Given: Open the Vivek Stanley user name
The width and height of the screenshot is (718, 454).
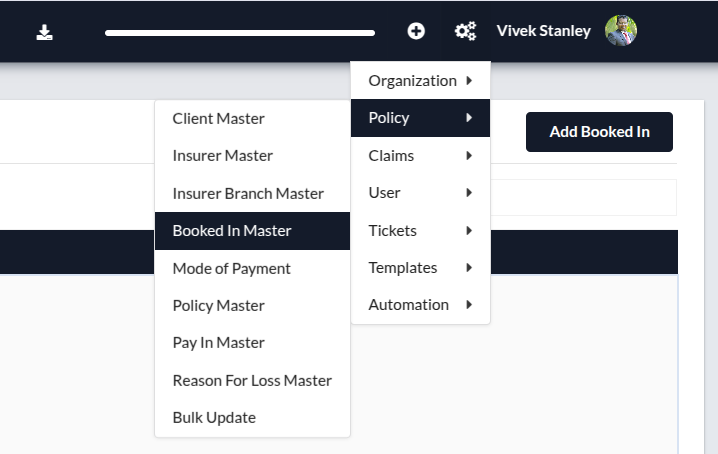Looking at the screenshot, I should (544, 31).
